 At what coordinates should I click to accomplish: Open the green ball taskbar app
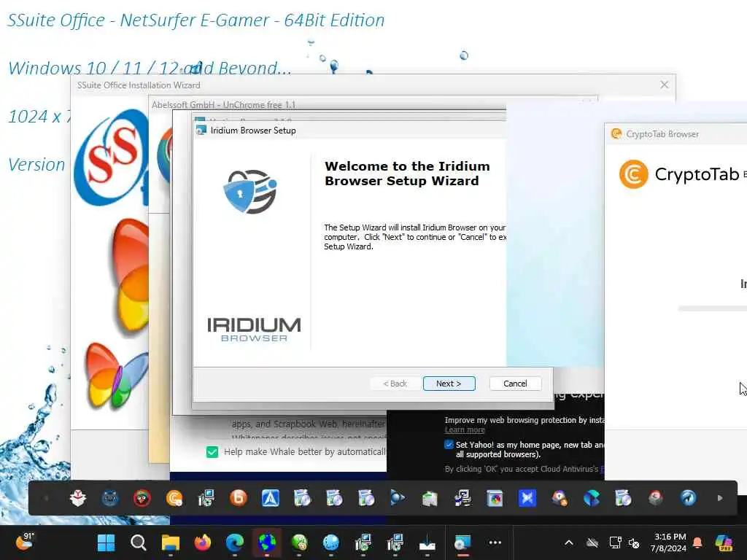coord(298,542)
